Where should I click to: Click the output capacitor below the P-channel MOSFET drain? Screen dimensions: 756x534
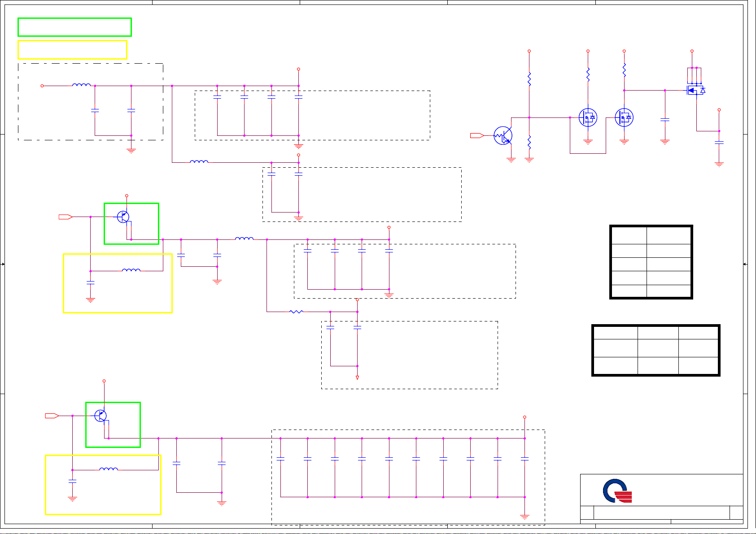(719, 143)
